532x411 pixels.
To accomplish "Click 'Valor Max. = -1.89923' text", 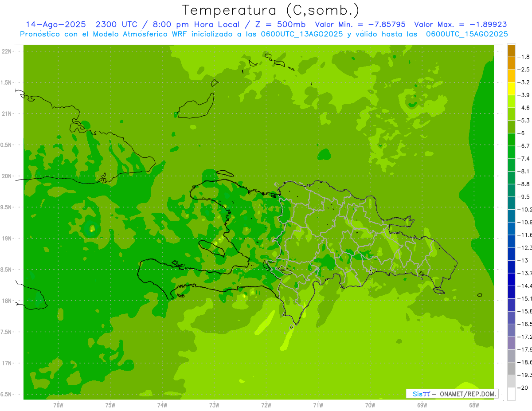I will click(x=460, y=24).
